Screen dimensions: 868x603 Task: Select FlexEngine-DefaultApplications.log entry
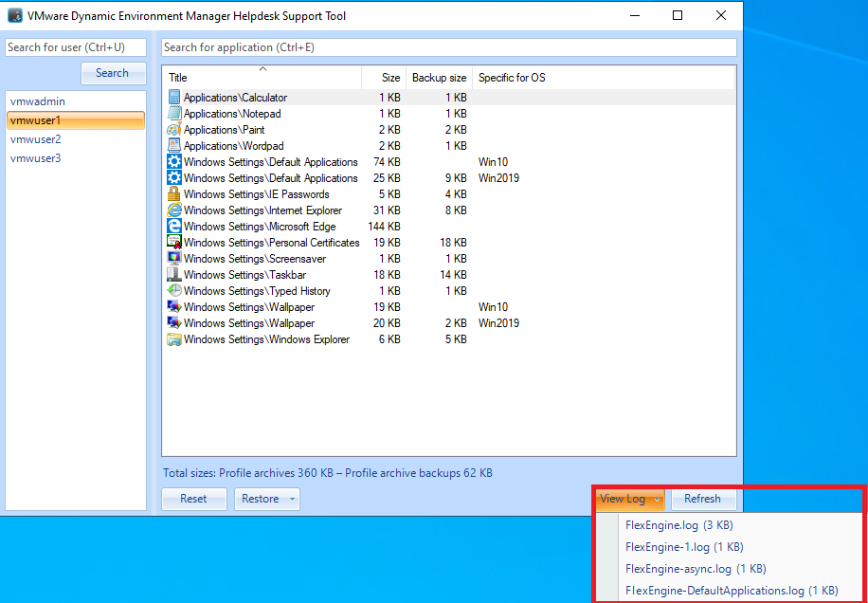pos(731,591)
